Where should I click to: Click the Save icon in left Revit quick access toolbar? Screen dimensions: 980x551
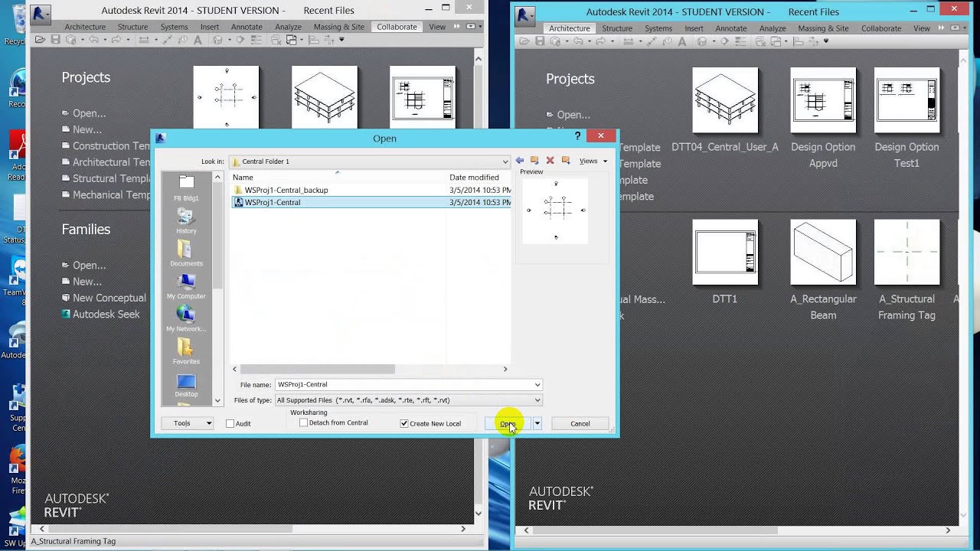point(55,40)
